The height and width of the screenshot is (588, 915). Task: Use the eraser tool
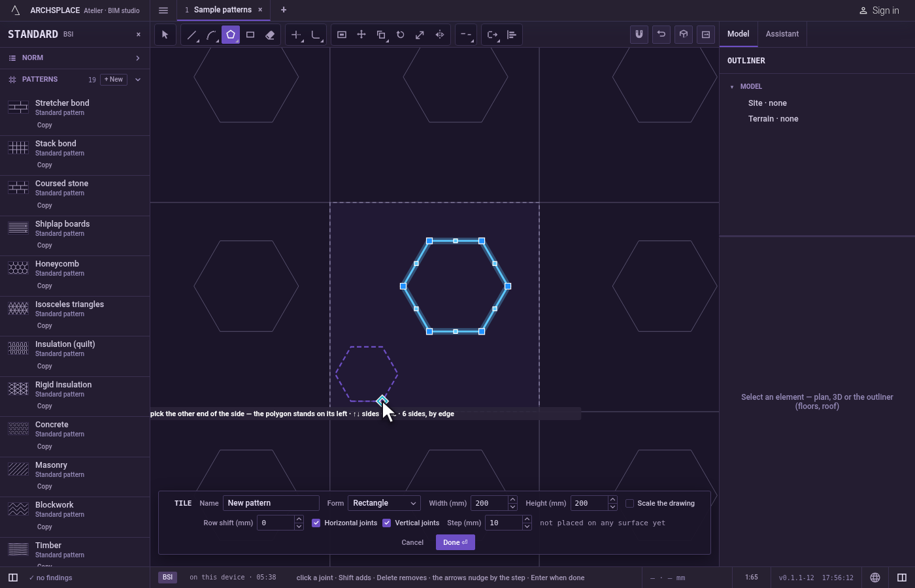pos(270,35)
